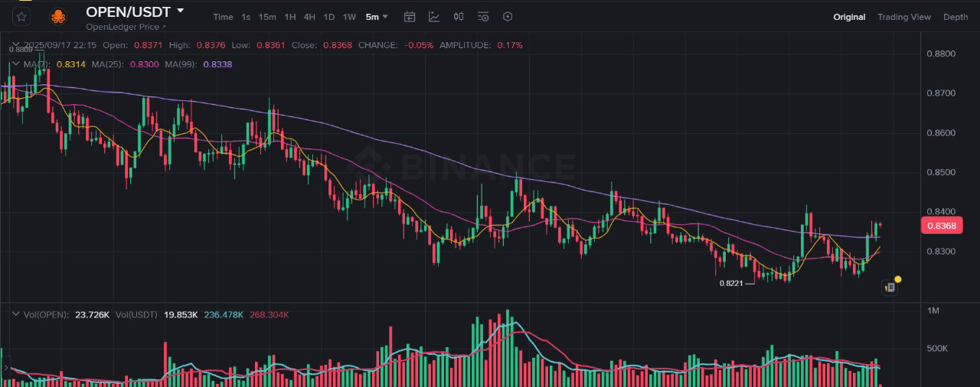Screen dimensions: 980x387
Task: Click the Vol(USDT) value 19.853K
Action: (181, 314)
